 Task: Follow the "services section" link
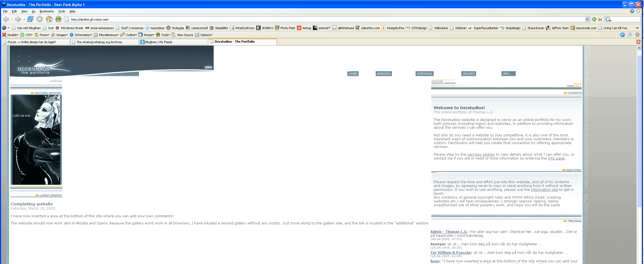tap(481, 155)
